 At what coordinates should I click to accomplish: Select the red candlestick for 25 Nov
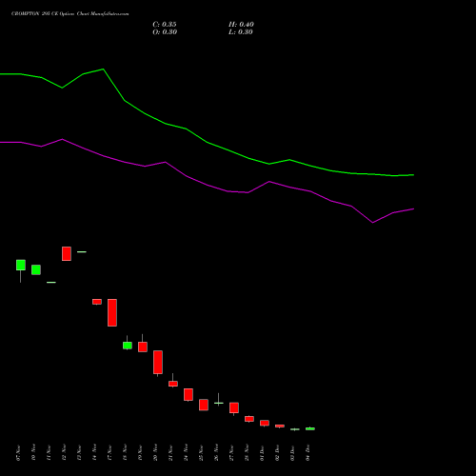(204, 405)
